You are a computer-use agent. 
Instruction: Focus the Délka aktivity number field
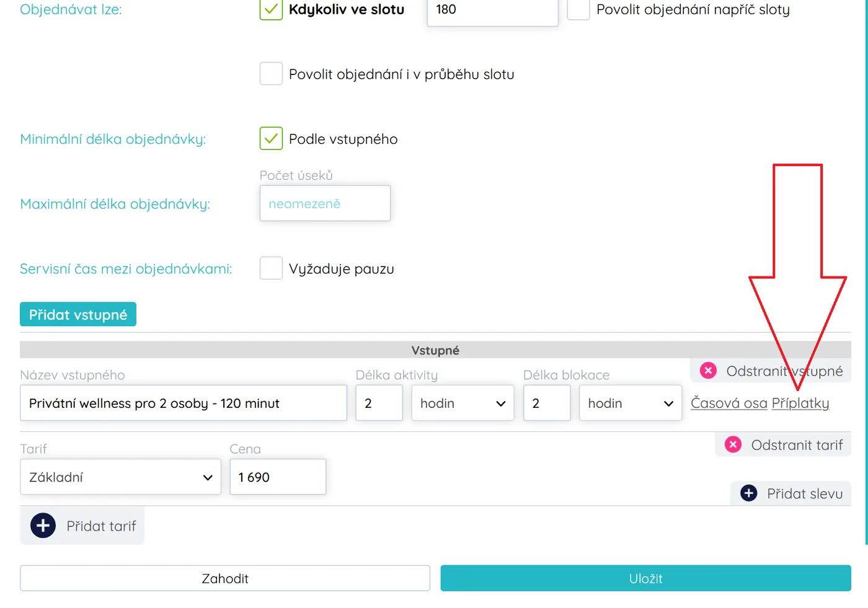coord(379,403)
